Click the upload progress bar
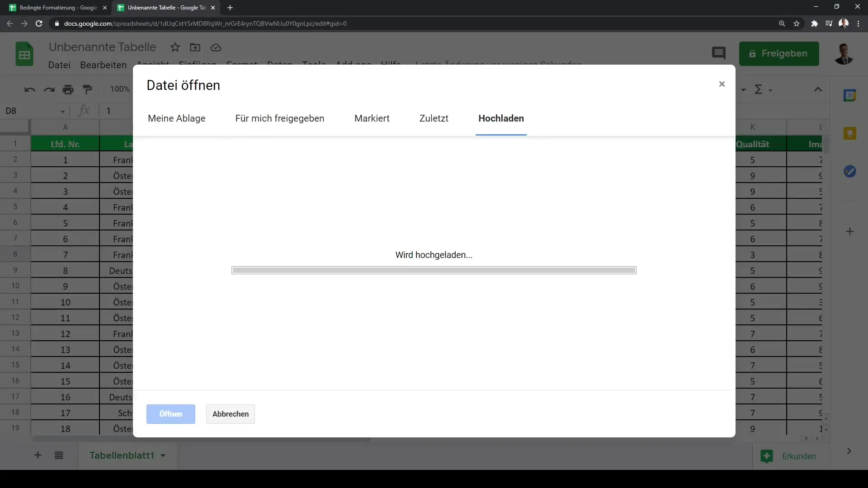Image resolution: width=868 pixels, height=488 pixels. (434, 270)
